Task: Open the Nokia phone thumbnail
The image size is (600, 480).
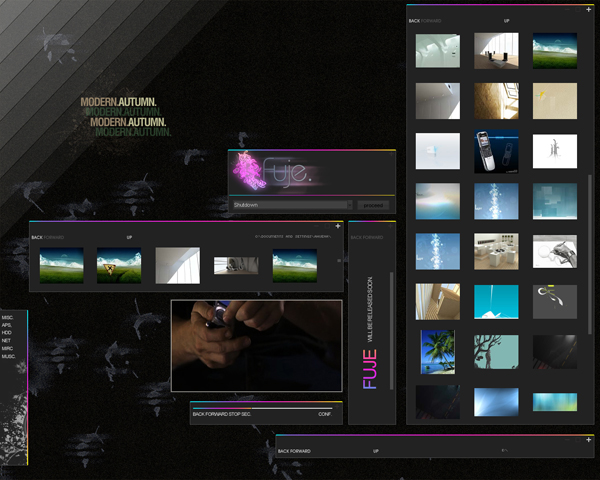Action: point(496,151)
